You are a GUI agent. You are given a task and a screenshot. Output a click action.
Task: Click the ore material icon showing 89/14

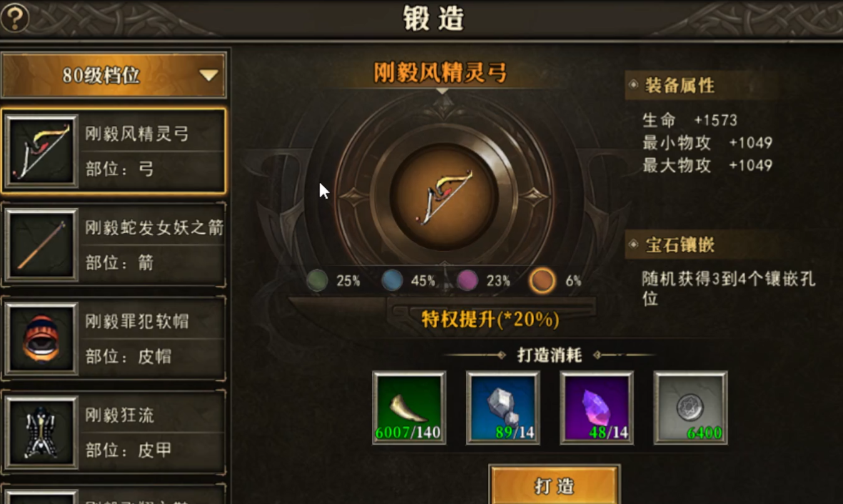pos(503,408)
